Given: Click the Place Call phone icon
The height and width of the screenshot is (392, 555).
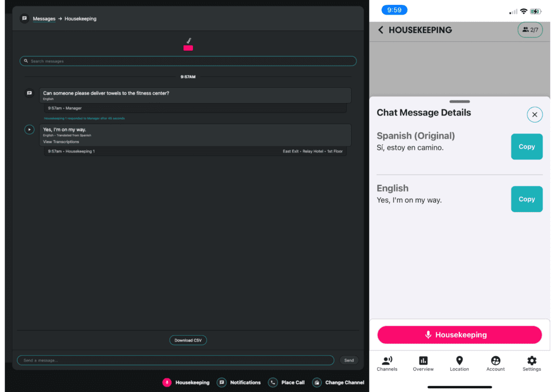Looking at the screenshot, I should click(273, 382).
